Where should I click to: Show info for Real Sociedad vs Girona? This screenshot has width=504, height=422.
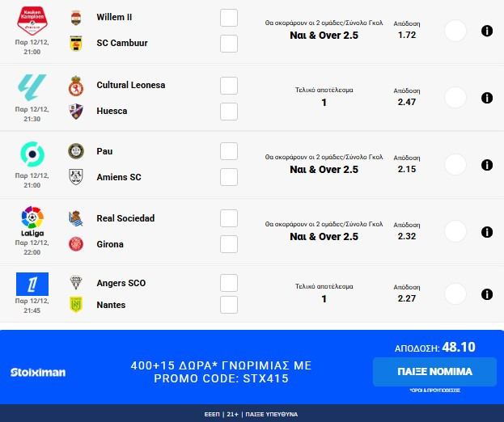[487, 232]
